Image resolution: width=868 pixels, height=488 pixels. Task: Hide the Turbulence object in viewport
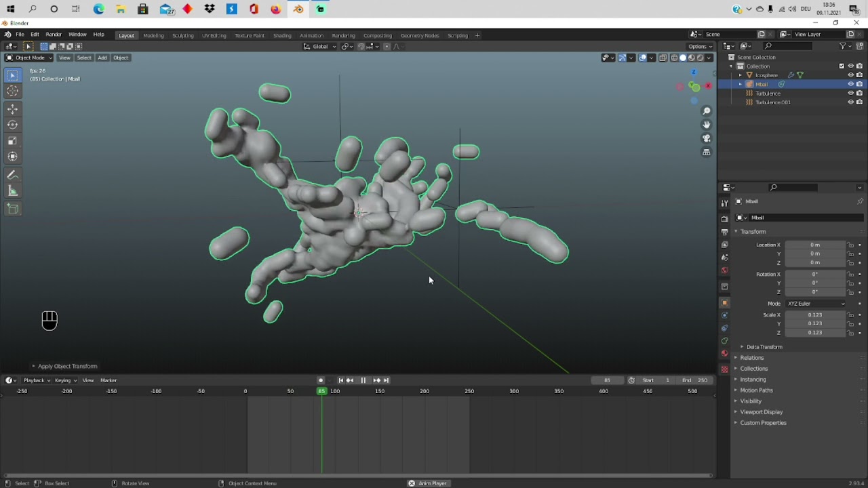click(850, 94)
